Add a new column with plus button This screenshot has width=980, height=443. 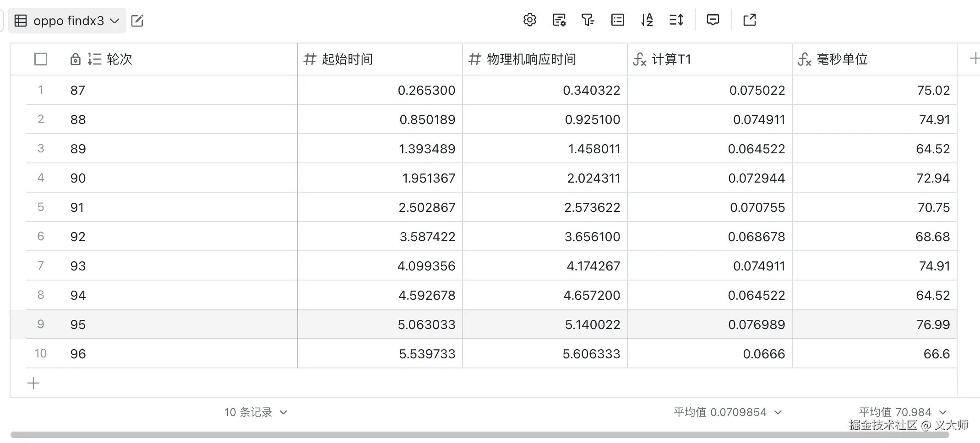(975, 59)
